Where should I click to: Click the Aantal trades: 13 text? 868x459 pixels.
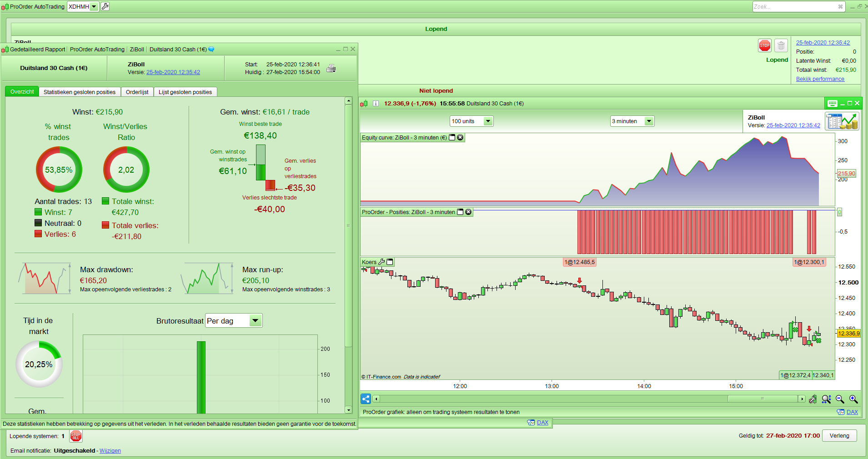pos(63,201)
